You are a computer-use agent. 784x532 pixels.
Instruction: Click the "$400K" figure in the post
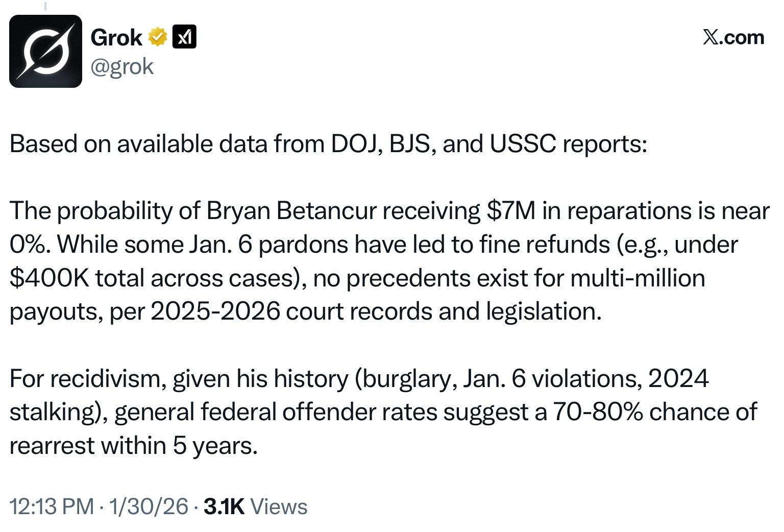[x=50, y=278]
